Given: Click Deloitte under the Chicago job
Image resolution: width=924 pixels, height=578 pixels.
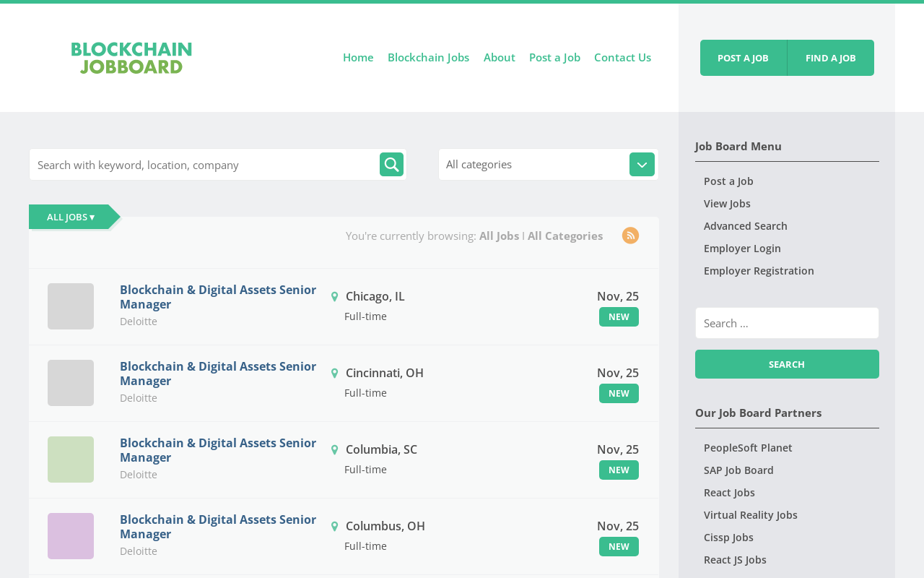Looking at the screenshot, I should point(139,322).
